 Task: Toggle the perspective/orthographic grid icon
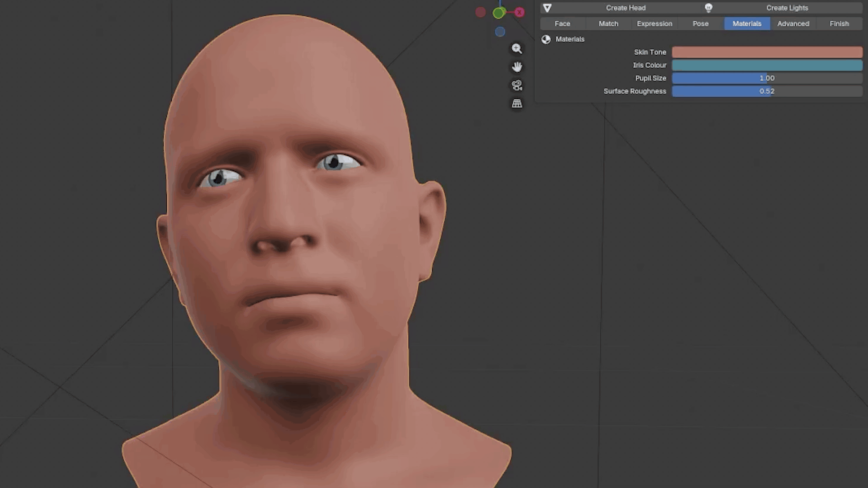(517, 103)
